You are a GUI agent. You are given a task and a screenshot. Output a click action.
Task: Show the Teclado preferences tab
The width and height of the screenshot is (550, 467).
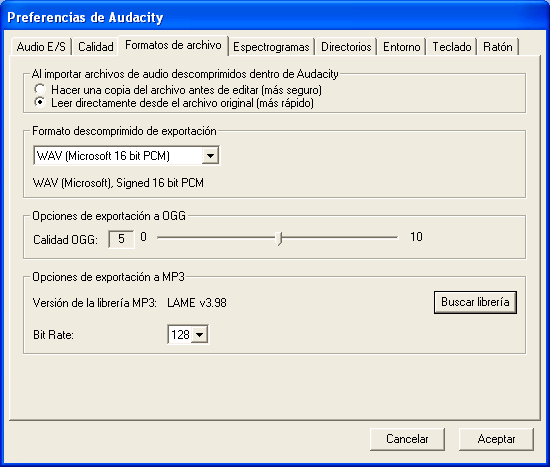451,47
